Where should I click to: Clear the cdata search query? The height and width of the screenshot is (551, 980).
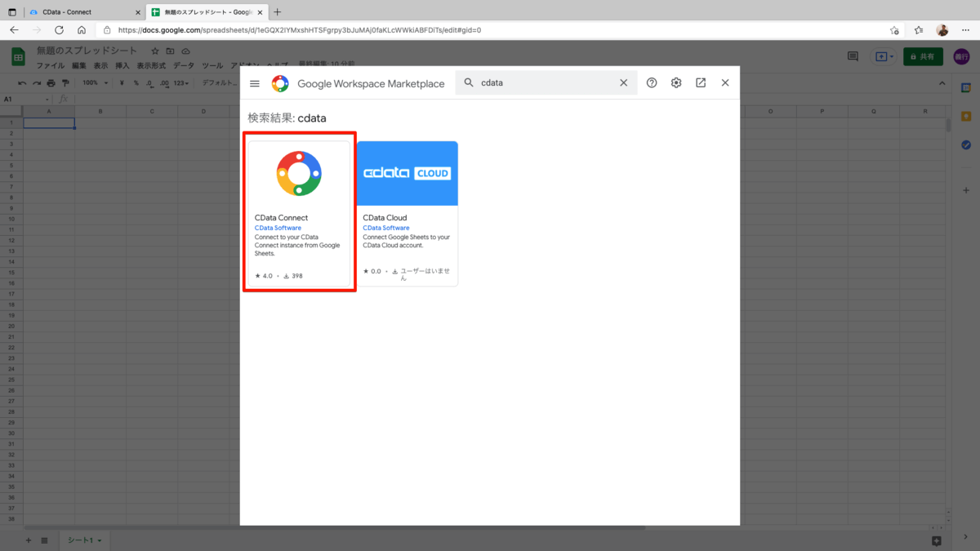[623, 82]
